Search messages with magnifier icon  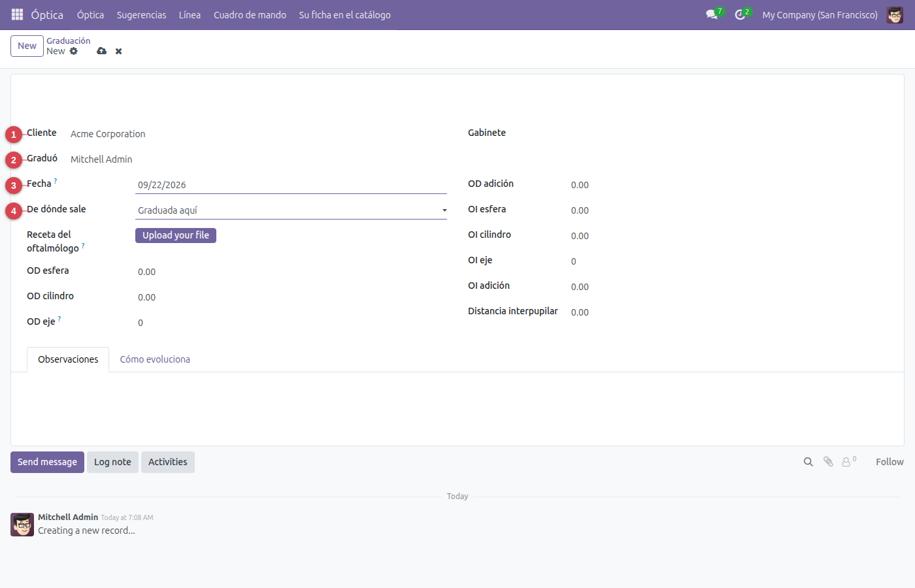(808, 462)
